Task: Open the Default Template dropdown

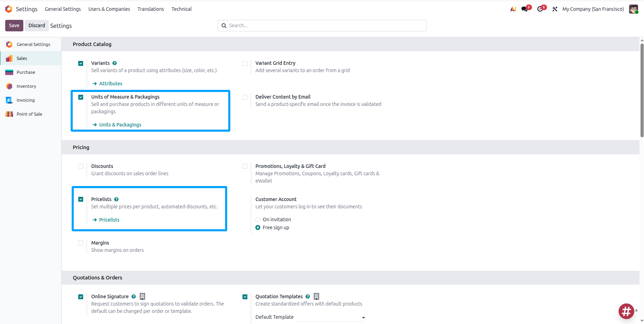Action: (x=331, y=317)
